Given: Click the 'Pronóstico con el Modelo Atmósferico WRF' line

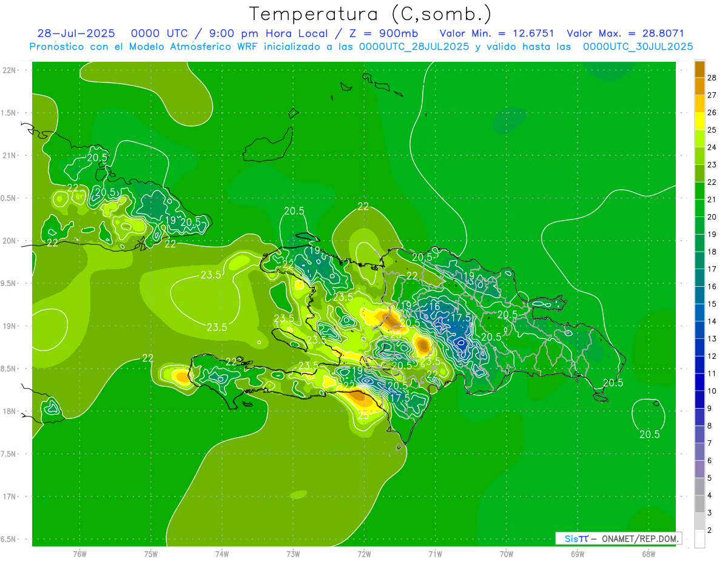Looking at the screenshot, I should tap(144, 46).
